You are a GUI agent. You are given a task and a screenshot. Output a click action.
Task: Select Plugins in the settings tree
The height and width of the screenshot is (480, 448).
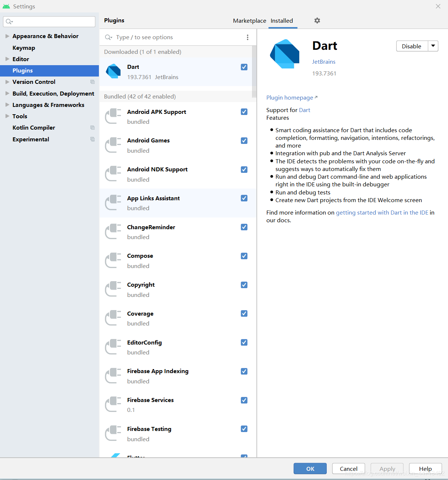[x=49, y=71]
